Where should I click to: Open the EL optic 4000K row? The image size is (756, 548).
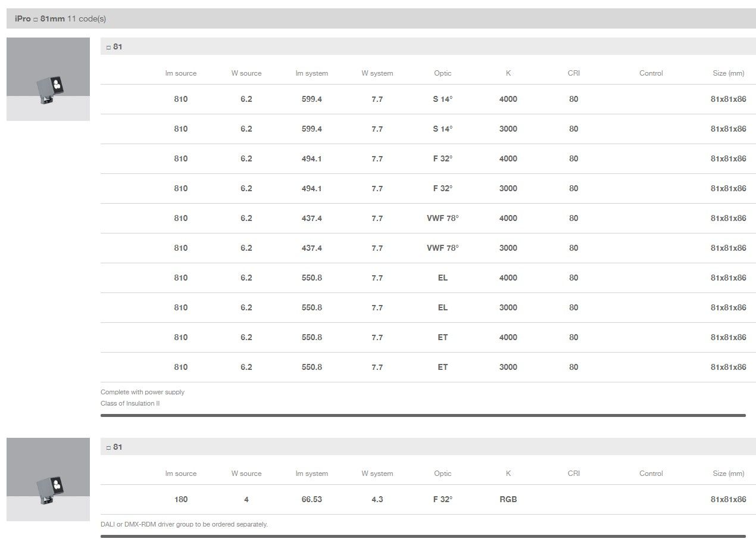[427, 278]
